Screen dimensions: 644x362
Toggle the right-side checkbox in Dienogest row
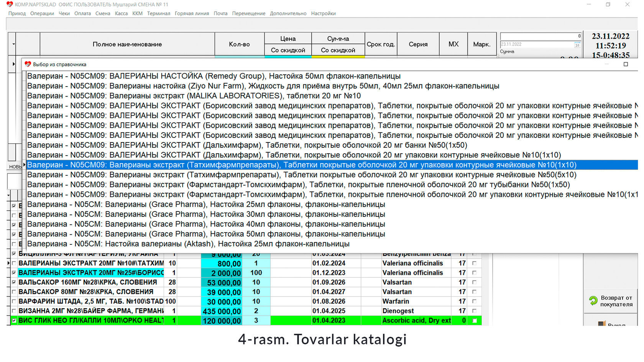[x=475, y=311]
